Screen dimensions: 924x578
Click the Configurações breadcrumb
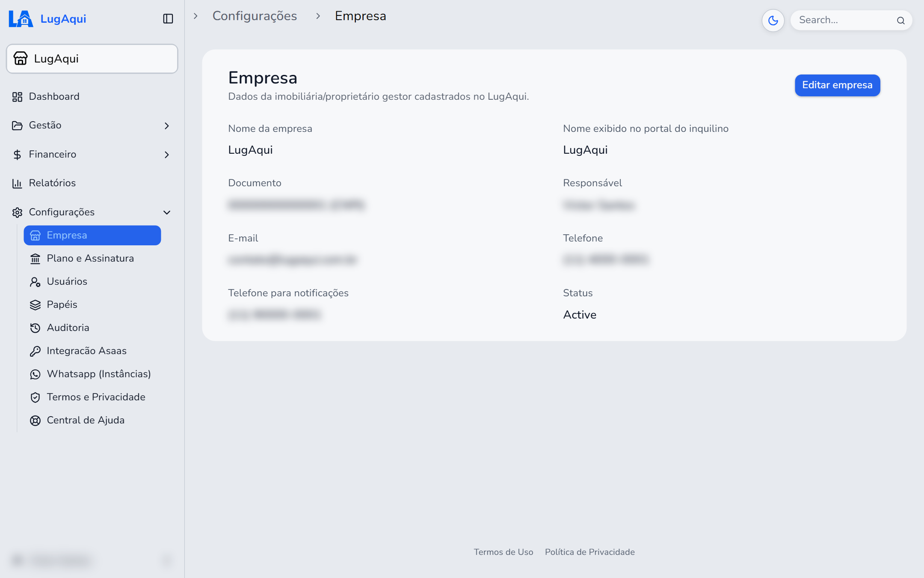point(255,16)
